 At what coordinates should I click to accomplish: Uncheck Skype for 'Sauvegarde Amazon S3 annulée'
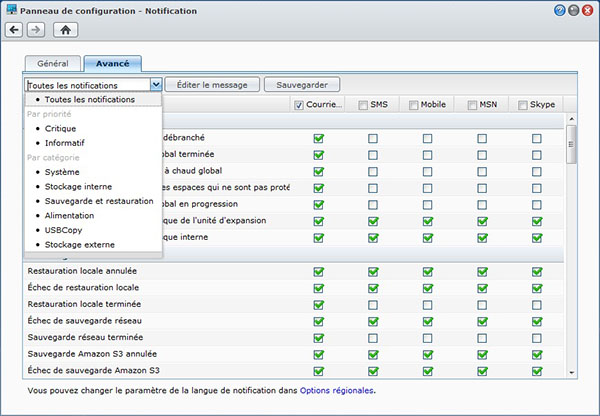click(x=537, y=355)
